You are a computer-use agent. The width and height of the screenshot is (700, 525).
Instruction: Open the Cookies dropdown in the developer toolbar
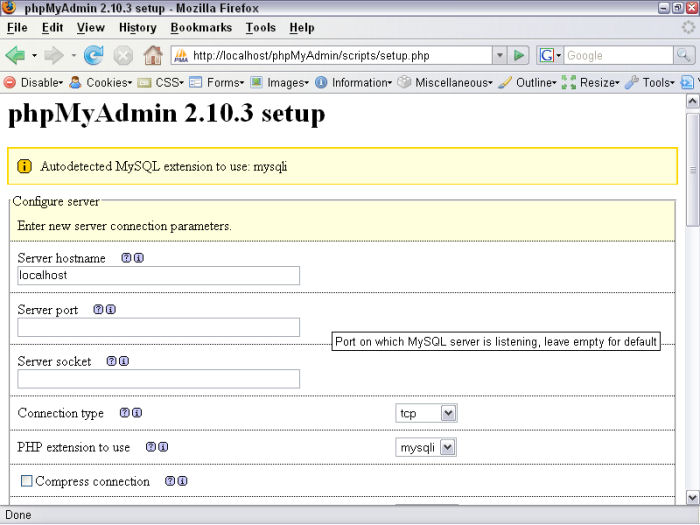coord(101,83)
